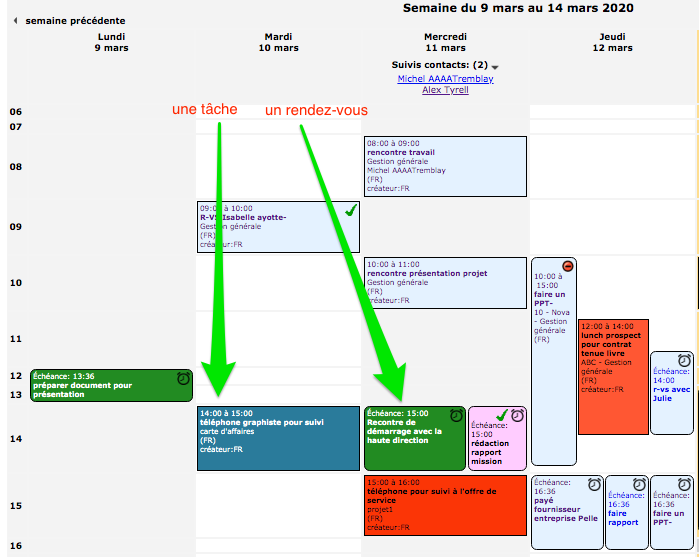The image size is (699, 557).
Task: Click alarm clock on 'r-vs avec Julie' task
Action: 684,361
